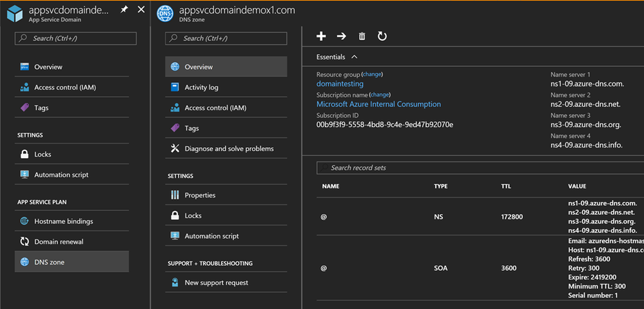Click the refresh icon in toolbar
Screen dimensions: 644x309
click(382, 37)
